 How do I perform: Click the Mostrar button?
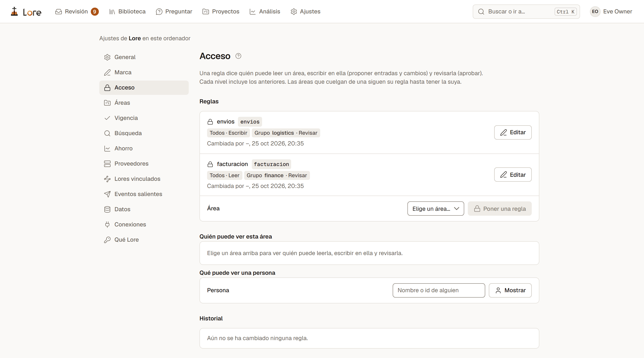point(510,290)
